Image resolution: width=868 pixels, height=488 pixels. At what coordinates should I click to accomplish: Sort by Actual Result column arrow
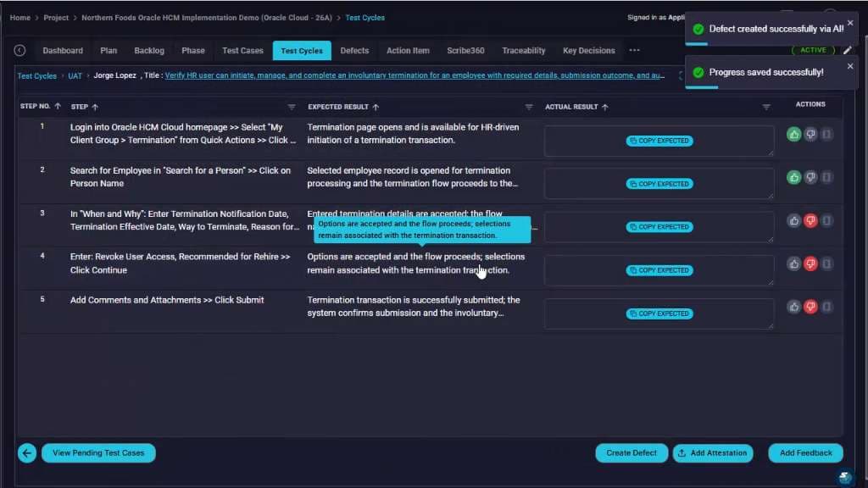pos(605,107)
